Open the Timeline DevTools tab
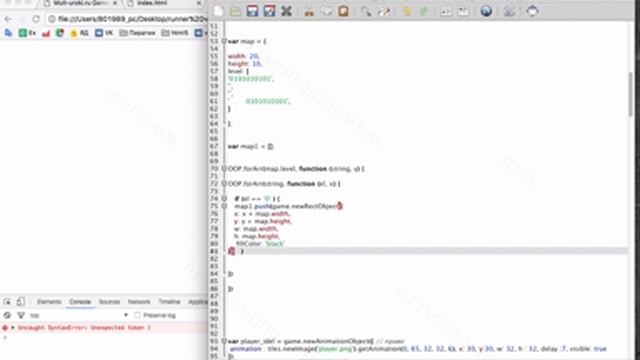 pos(169,302)
